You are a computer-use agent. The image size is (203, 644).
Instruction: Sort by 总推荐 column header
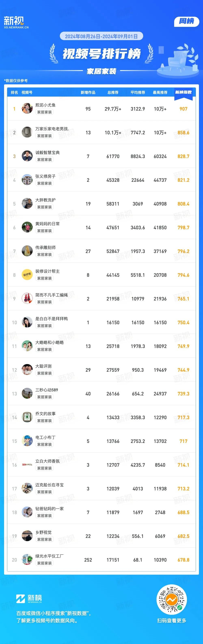point(113,93)
